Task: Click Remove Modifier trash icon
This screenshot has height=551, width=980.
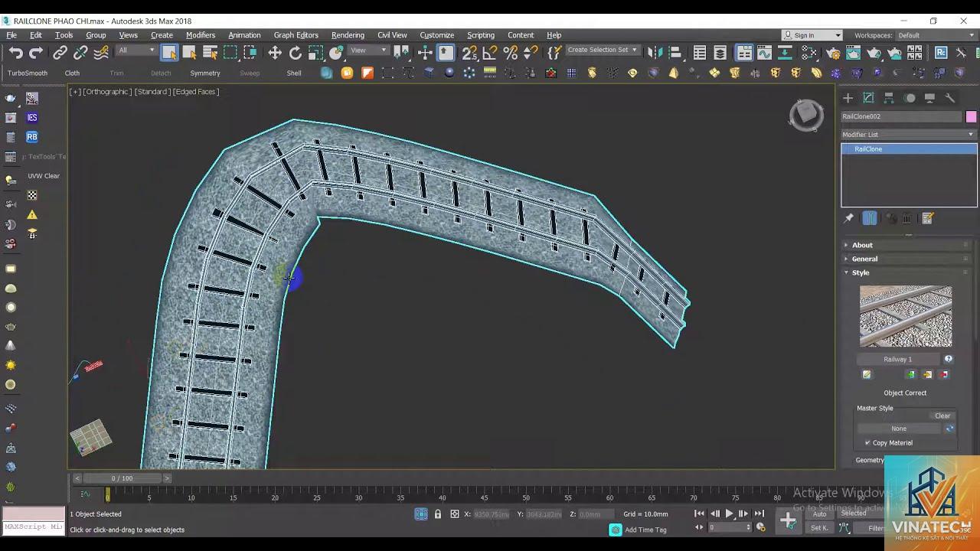Action: pyautogui.click(x=907, y=218)
